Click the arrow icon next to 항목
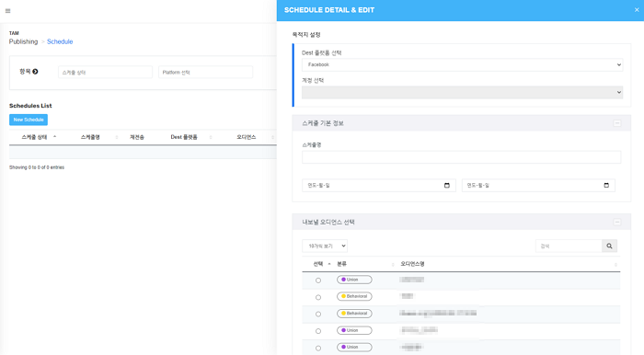 pos(35,72)
